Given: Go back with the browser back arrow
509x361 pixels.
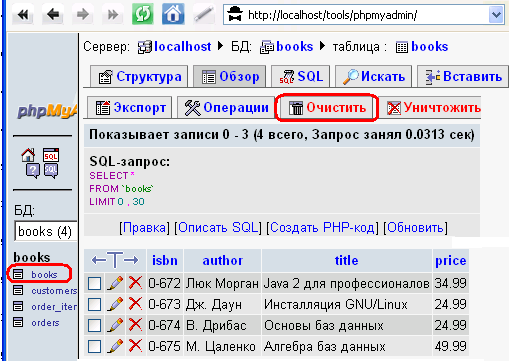Looking at the screenshot, I should (x=53, y=14).
